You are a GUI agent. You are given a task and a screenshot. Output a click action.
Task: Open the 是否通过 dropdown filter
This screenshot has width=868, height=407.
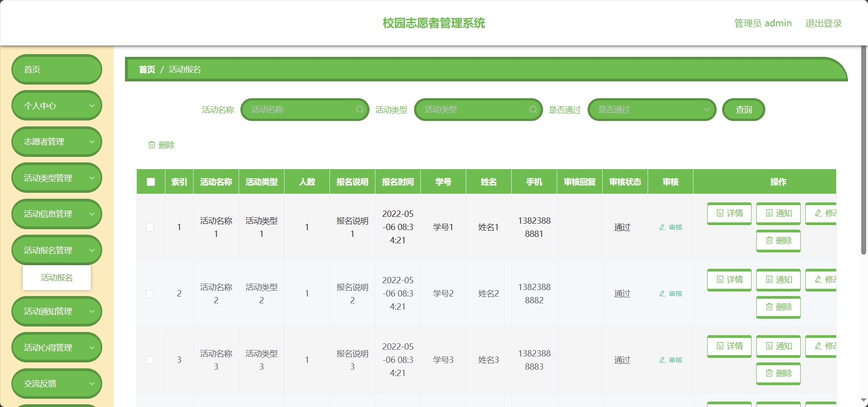click(652, 110)
